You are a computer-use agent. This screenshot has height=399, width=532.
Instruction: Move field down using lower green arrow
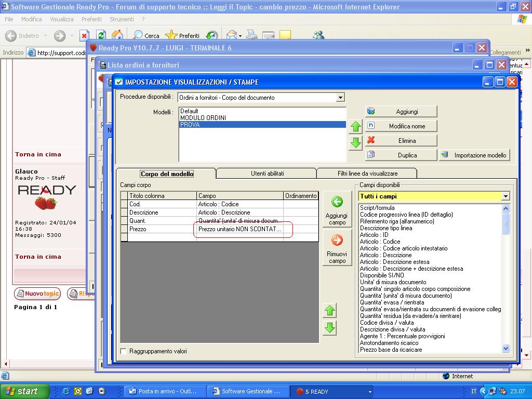click(330, 328)
